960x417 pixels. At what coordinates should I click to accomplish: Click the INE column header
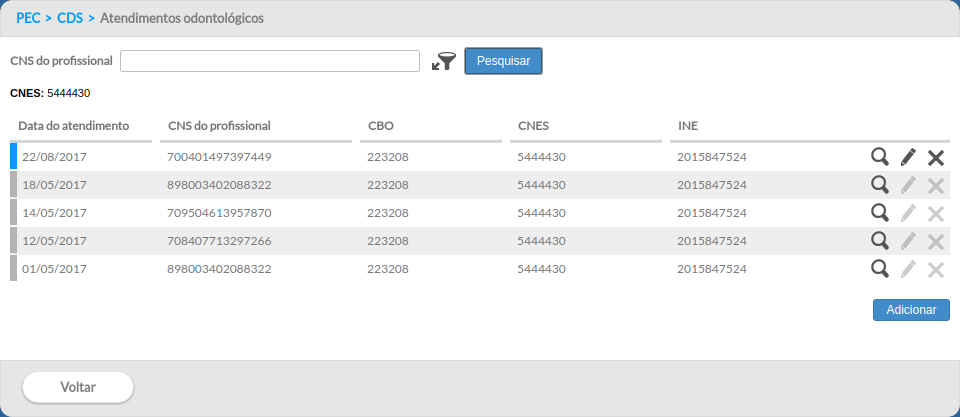click(x=688, y=126)
